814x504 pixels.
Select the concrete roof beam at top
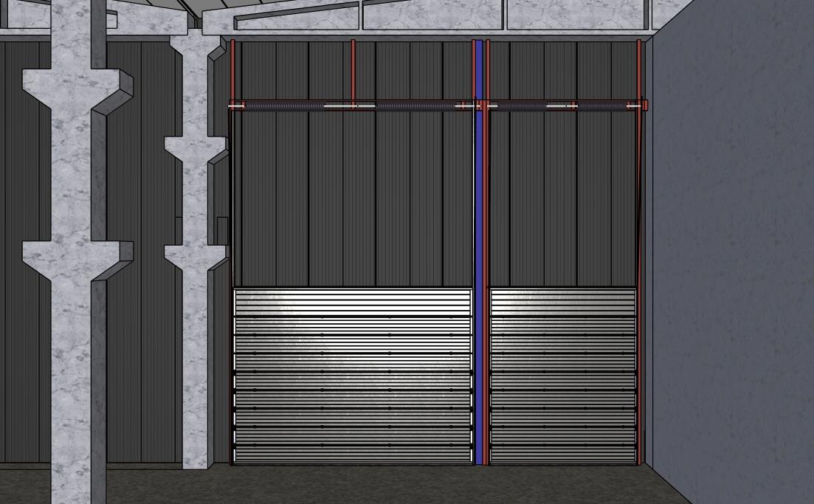(x=443, y=16)
